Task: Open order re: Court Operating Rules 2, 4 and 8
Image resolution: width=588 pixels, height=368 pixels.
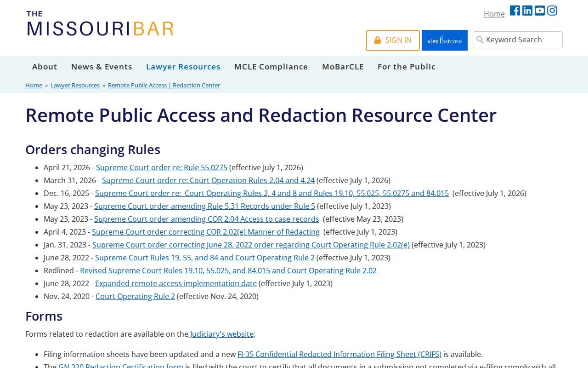Action: (272, 193)
